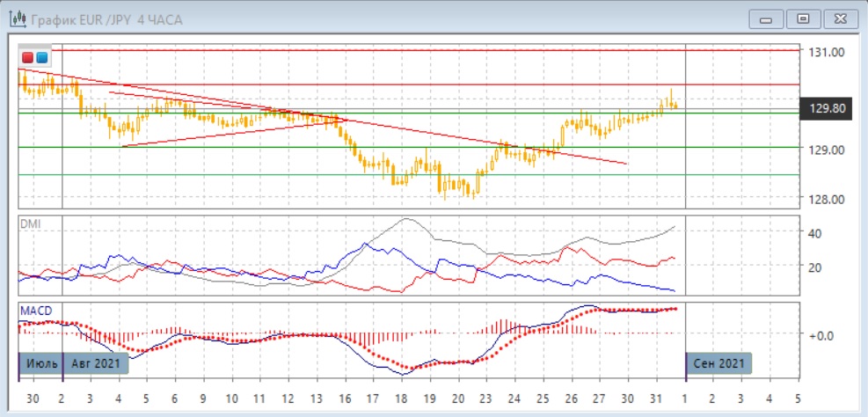868x417 pixels.
Task: Click the current price label 129.80
Action: [x=827, y=109]
